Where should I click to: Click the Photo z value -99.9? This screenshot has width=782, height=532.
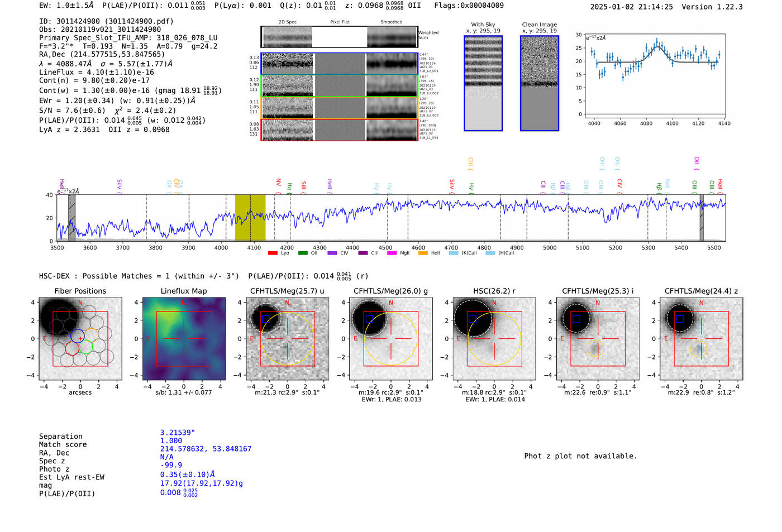171,465
